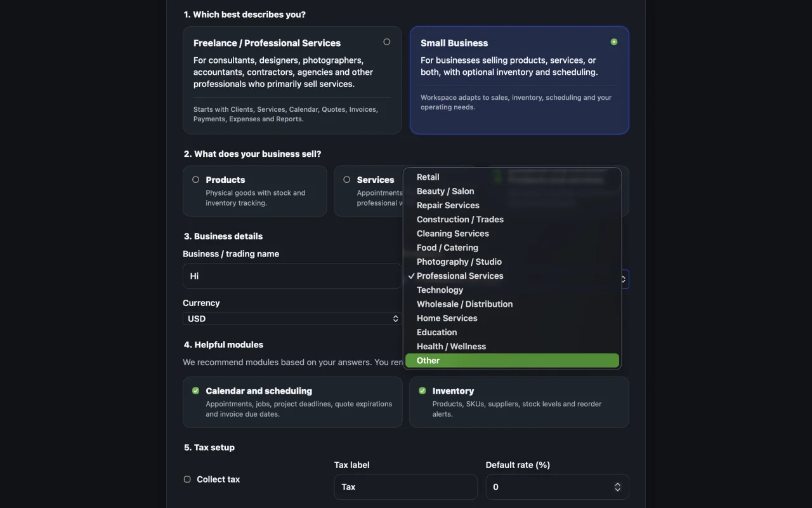Viewport: 812px width, 508px height.
Task: Pick Home Services from the list
Action: pyautogui.click(x=512, y=318)
